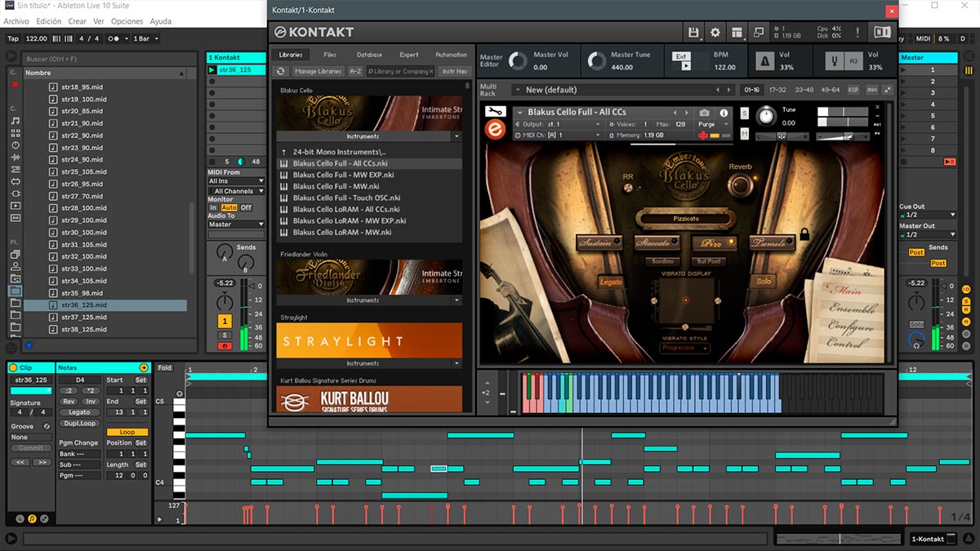Screen dimensions: 980x551
Task: Click the camera snapshot icon
Action: point(705,113)
